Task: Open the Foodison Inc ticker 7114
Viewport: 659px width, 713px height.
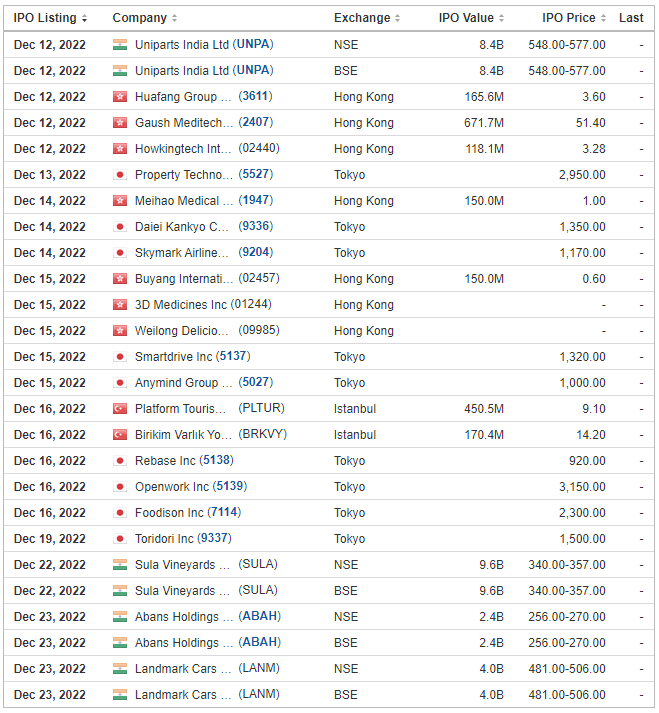Action: pyautogui.click(x=224, y=512)
